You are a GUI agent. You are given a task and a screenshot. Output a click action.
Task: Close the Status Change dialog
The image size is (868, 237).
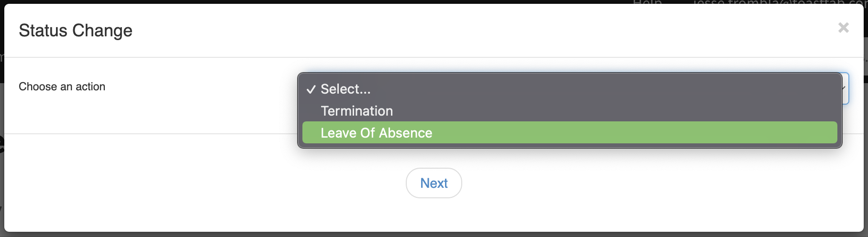point(843,28)
